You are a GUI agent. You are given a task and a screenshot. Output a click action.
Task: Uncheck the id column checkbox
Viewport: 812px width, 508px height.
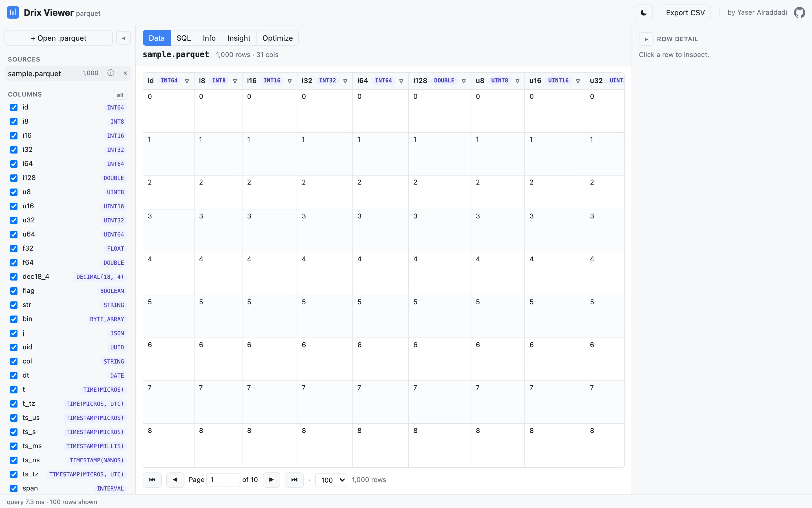point(14,108)
